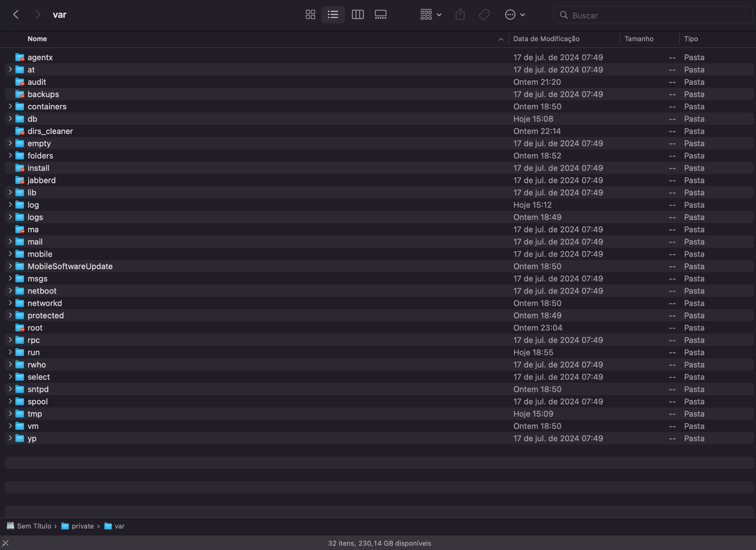Click Sem Título in path bar
Viewport: 756px width, 550px height.
click(x=34, y=526)
